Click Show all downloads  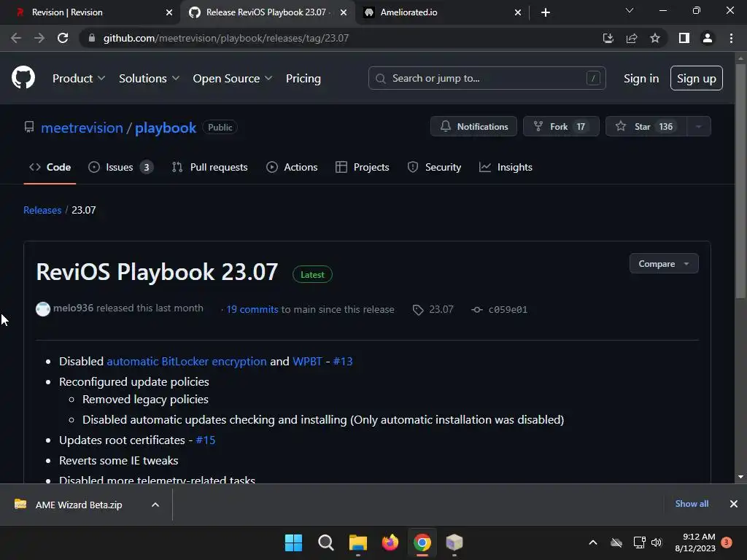coord(692,504)
